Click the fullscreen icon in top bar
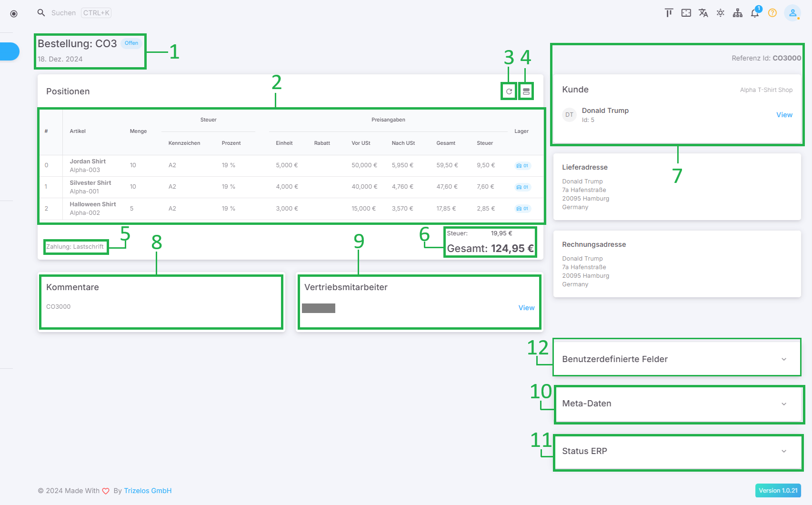This screenshot has height=505, width=812. [686, 13]
